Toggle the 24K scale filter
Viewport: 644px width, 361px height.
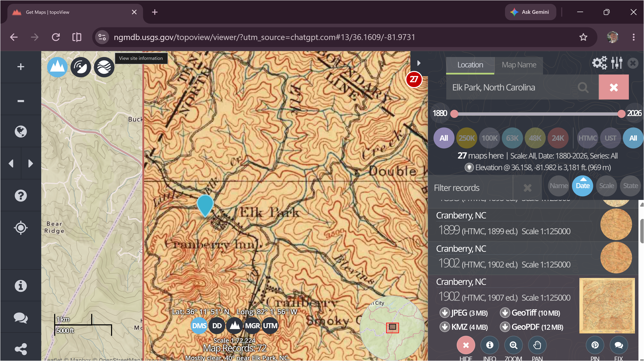(558, 138)
